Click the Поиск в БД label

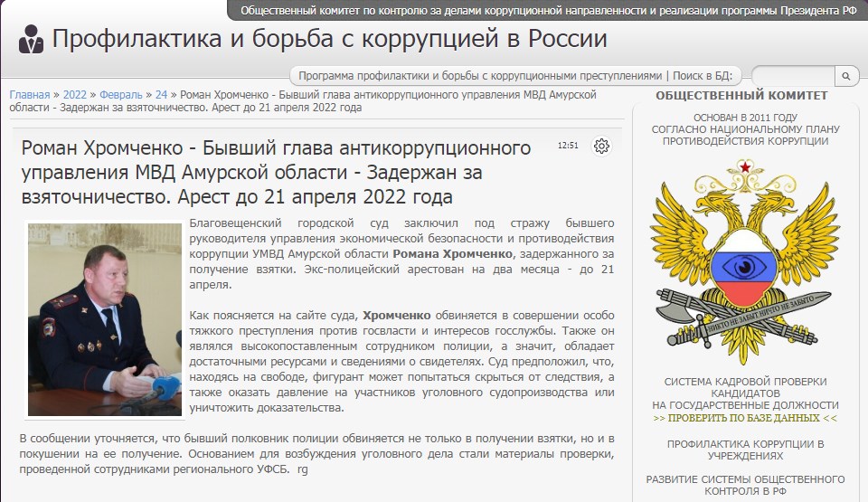(703, 76)
